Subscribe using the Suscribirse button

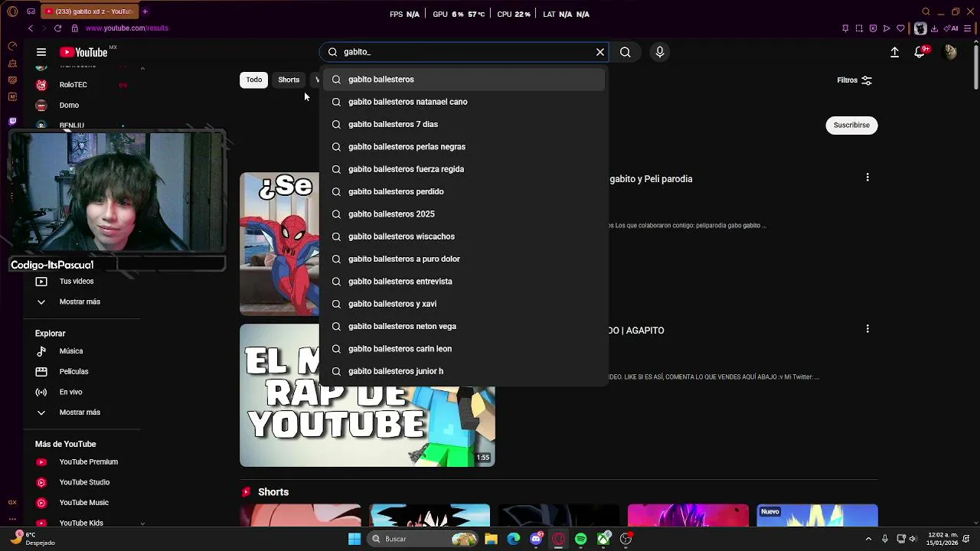pos(851,125)
